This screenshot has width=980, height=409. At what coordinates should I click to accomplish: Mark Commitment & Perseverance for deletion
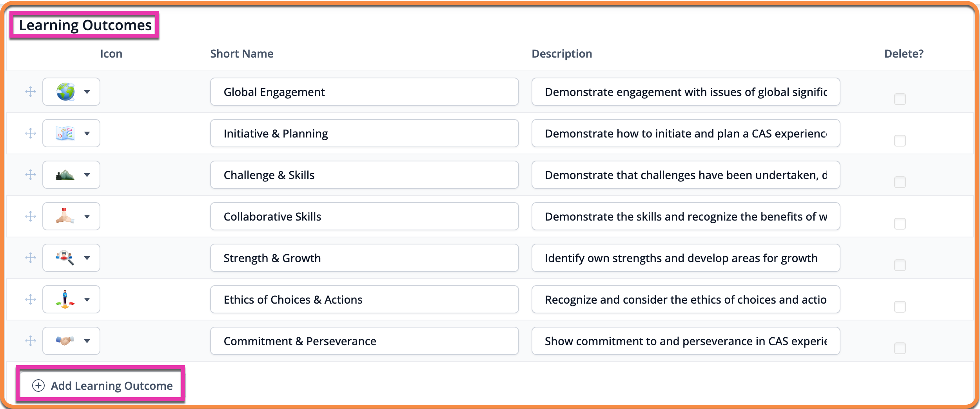click(x=900, y=348)
